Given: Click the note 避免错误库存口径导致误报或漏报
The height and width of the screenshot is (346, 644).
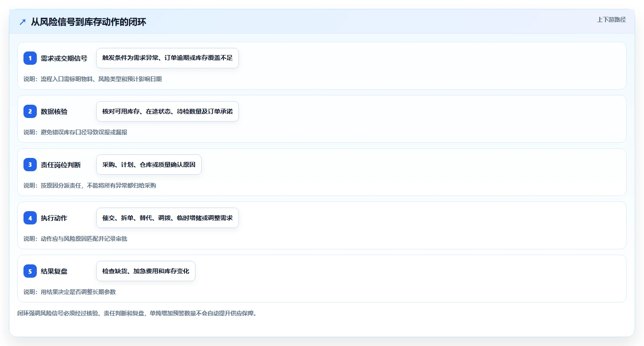Looking at the screenshot, I should click(x=75, y=132).
